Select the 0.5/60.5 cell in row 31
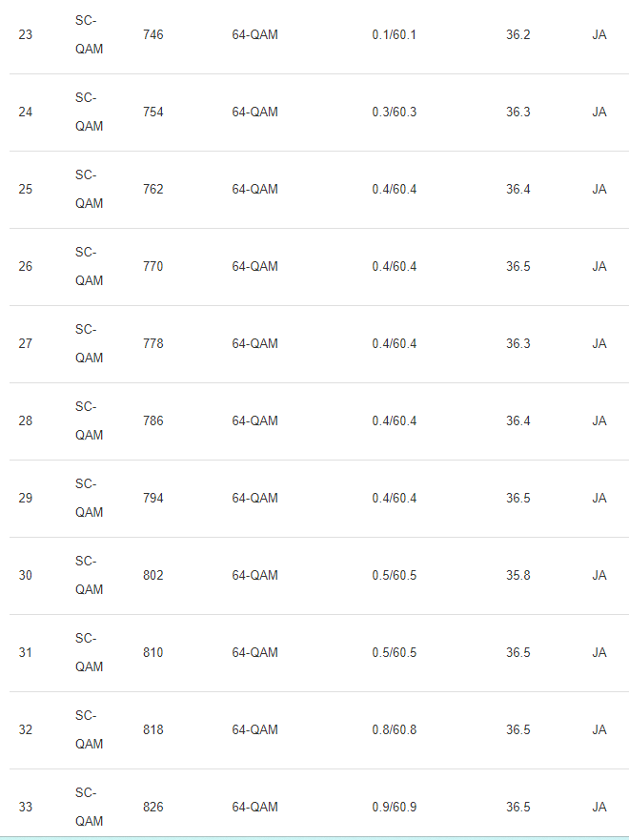Image resolution: width=629 pixels, height=840 pixels. tap(394, 652)
